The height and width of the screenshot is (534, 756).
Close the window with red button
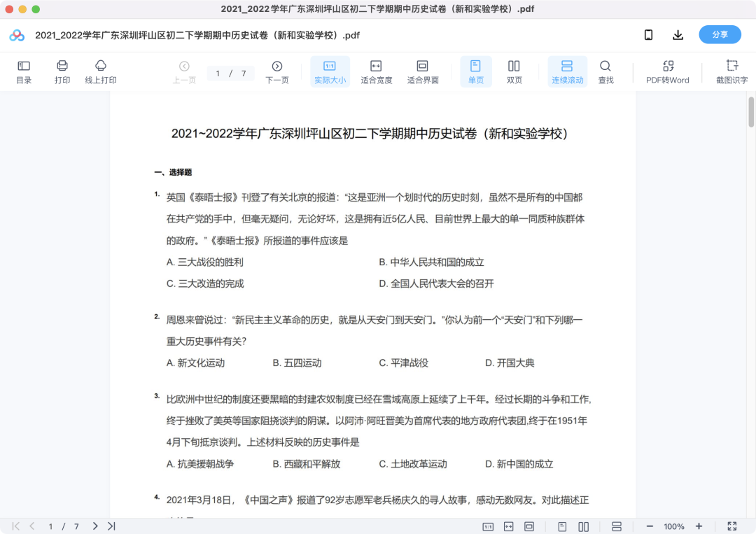pyautogui.click(x=9, y=9)
